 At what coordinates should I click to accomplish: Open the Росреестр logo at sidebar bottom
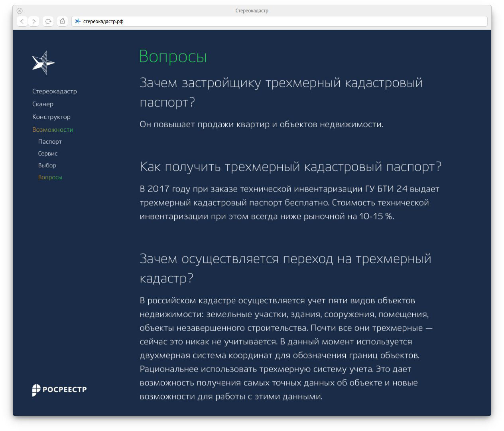[59, 389]
